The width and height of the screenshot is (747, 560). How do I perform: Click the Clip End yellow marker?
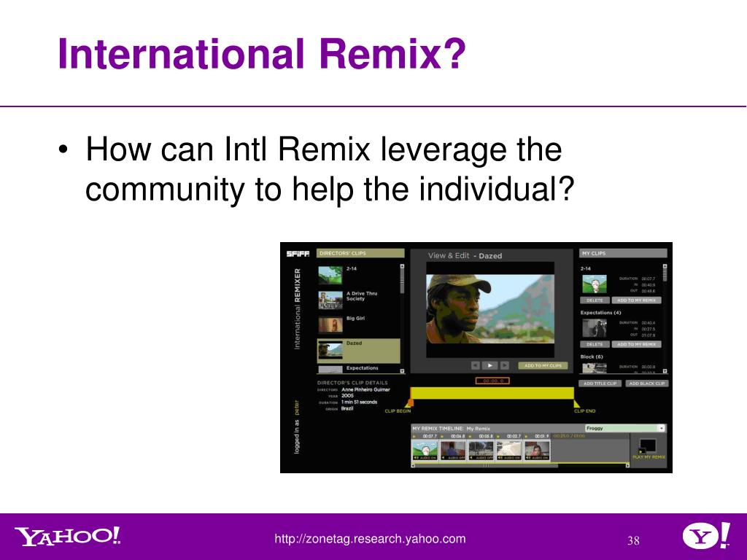click(576, 402)
